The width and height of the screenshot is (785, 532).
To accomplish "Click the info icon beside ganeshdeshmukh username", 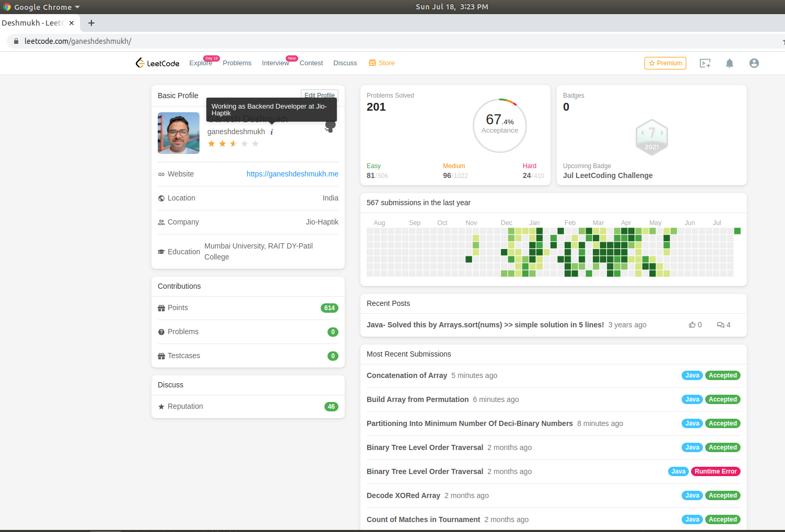I will [x=272, y=132].
